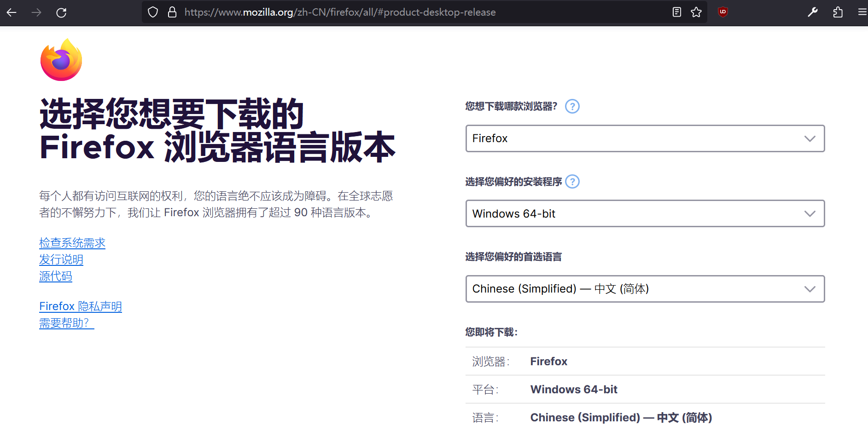This screenshot has height=431, width=868.
Task: Click the summary value Windows 64-bit beside 平台
Action: click(x=574, y=390)
